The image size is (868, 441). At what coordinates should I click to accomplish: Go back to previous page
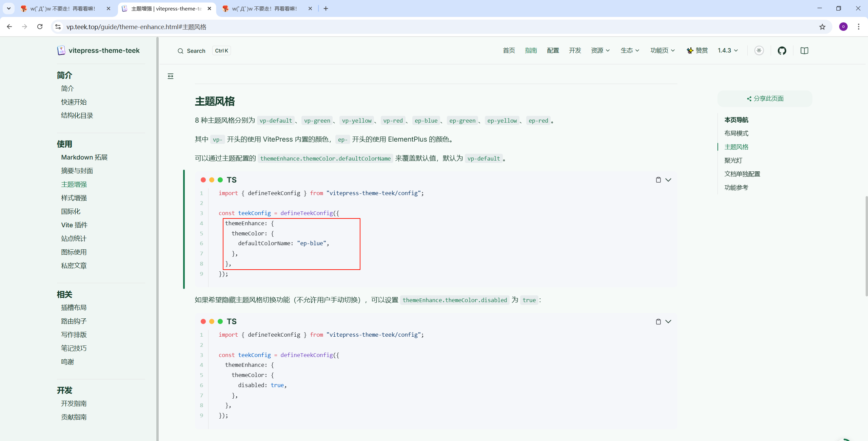pyautogui.click(x=9, y=26)
